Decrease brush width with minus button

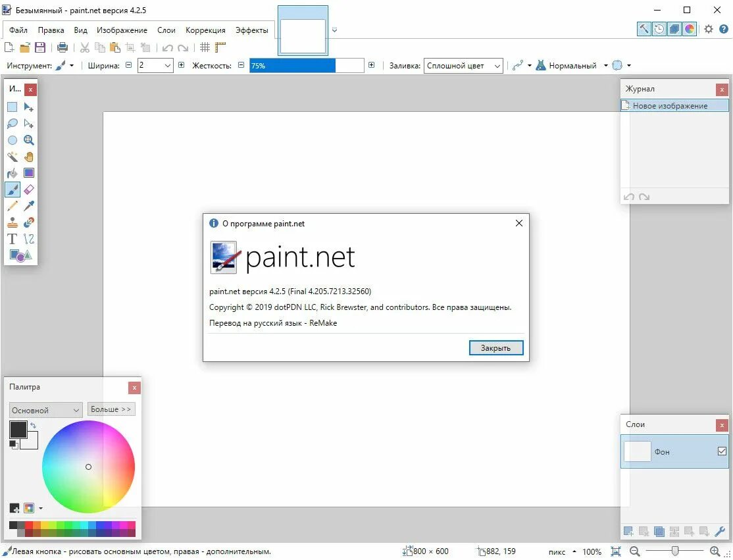pos(128,65)
